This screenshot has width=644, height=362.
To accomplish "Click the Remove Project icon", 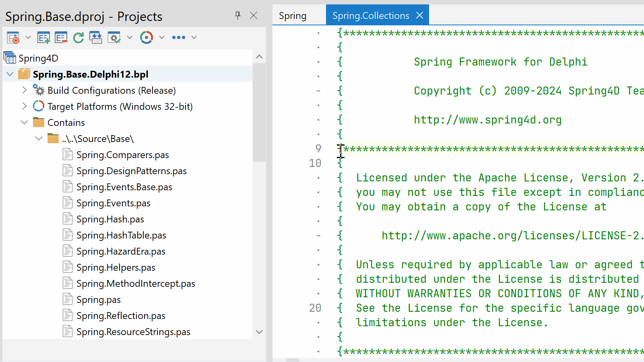I will coord(61,38).
